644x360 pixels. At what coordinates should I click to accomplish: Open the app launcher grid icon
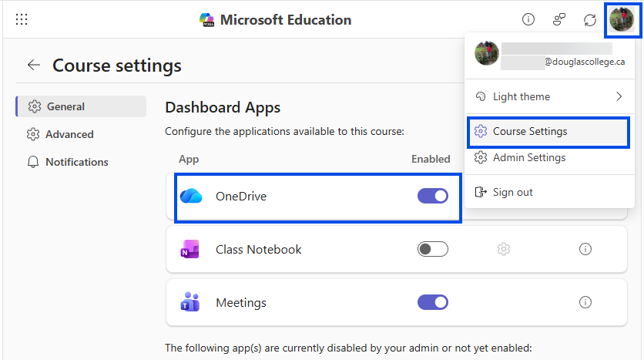(x=22, y=19)
